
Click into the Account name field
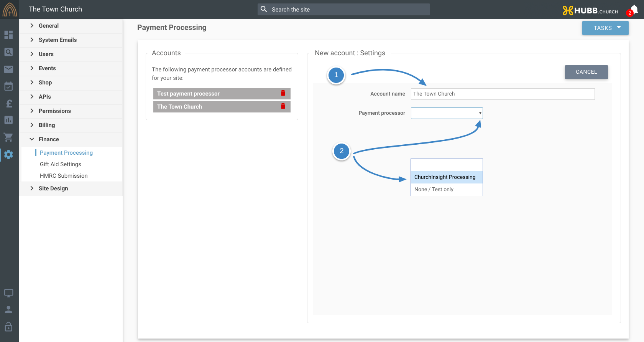[x=503, y=94]
